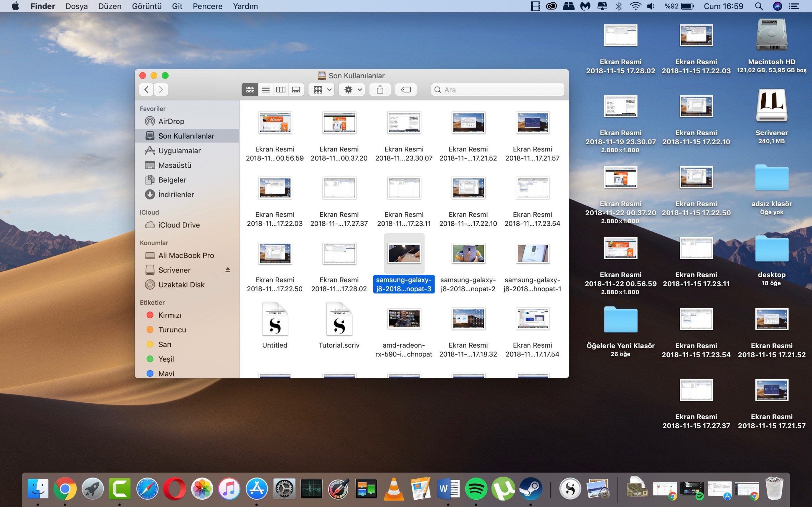Click the Share toolbar button

point(380,90)
